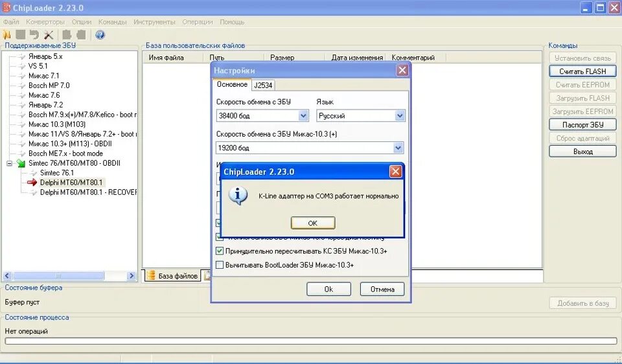This screenshot has height=364, width=622.
Task: Select Микас 10.3 (М103) in the ECU tree
Action: [57, 124]
